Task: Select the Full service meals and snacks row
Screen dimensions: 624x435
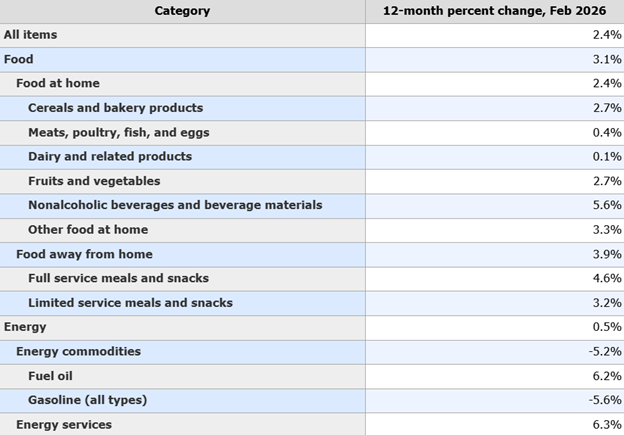Action: pyautogui.click(x=312, y=279)
